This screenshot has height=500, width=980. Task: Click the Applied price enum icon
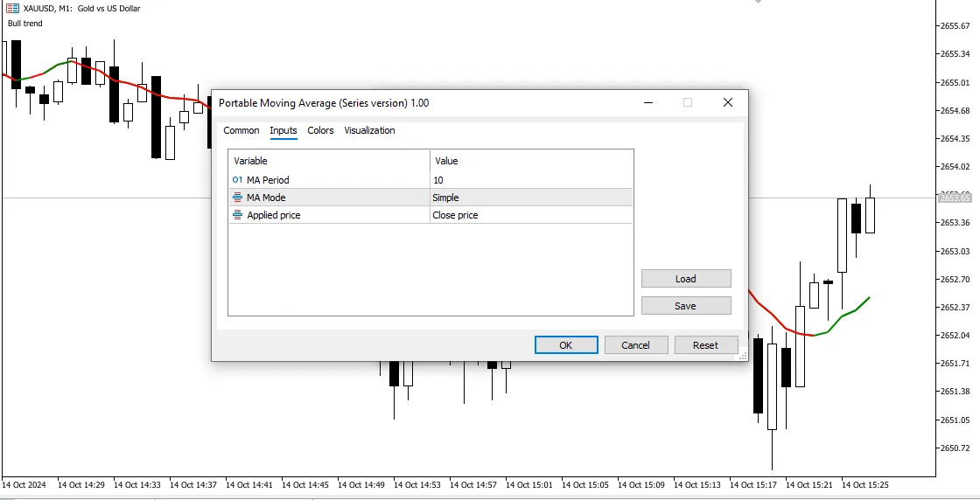pos(237,215)
